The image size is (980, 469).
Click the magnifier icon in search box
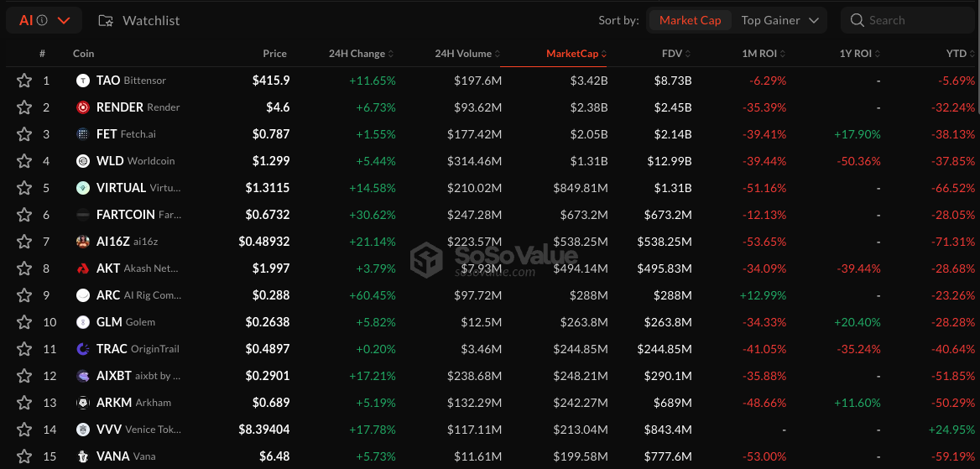pos(857,20)
